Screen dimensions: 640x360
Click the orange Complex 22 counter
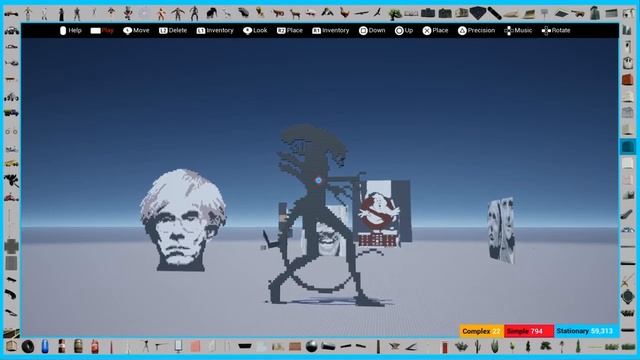pos(482,331)
